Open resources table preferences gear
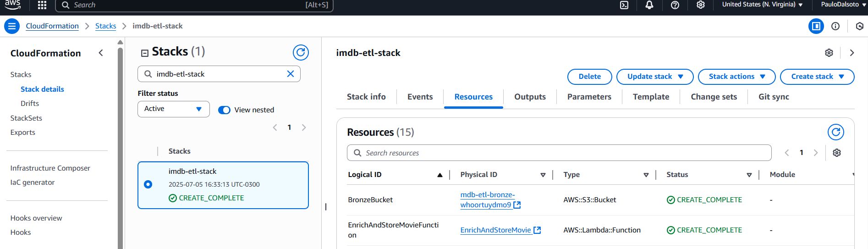The image size is (868, 249). pyautogui.click(x=837, y=153)
